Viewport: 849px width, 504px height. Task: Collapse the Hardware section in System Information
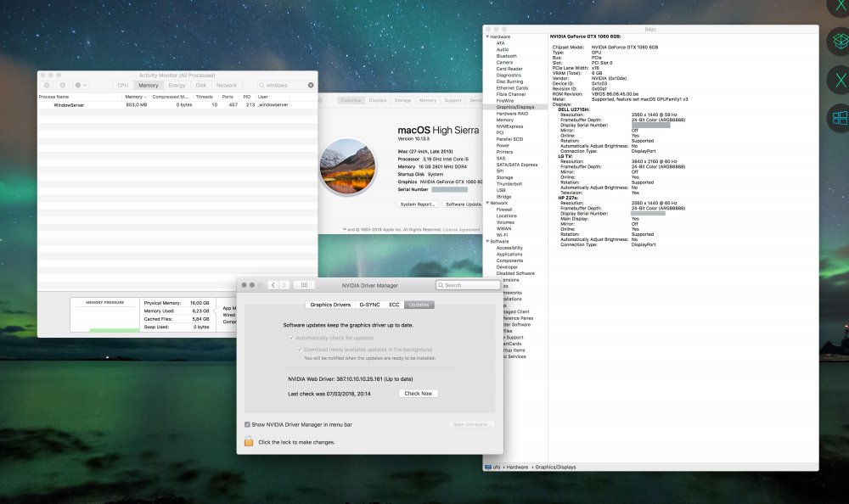[x=487, y=36]
